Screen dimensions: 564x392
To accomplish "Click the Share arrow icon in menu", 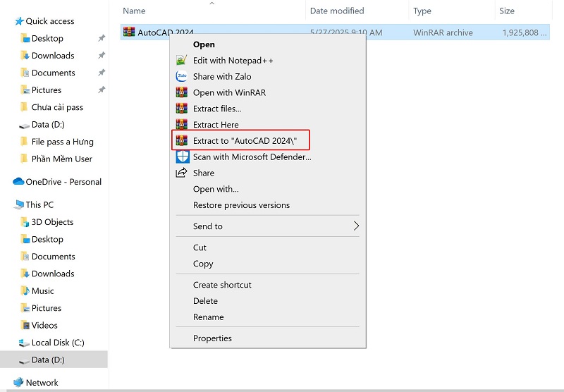I will tap(182, 173).
